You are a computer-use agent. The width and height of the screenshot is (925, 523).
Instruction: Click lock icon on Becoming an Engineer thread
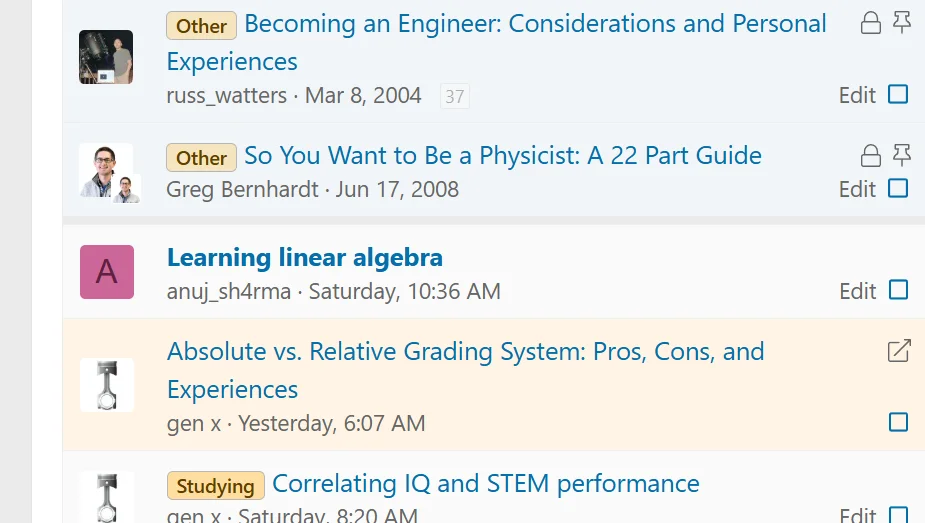pyautogui.click(x=870, y=23)
